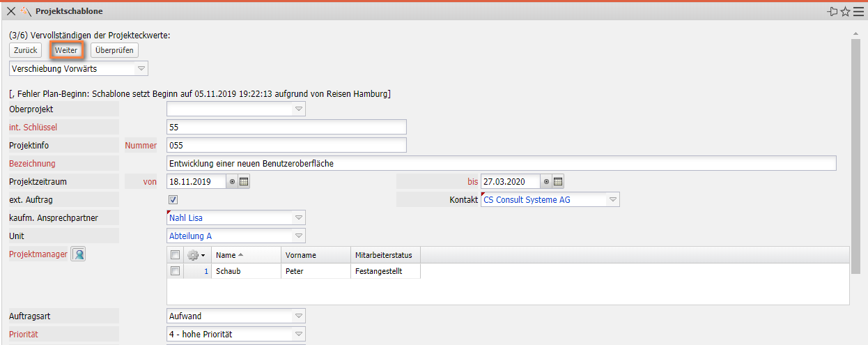Click the vertical scrollbar track
This screenshot has width=868, height=345.
pyautogui.click(x=855, y=307)
